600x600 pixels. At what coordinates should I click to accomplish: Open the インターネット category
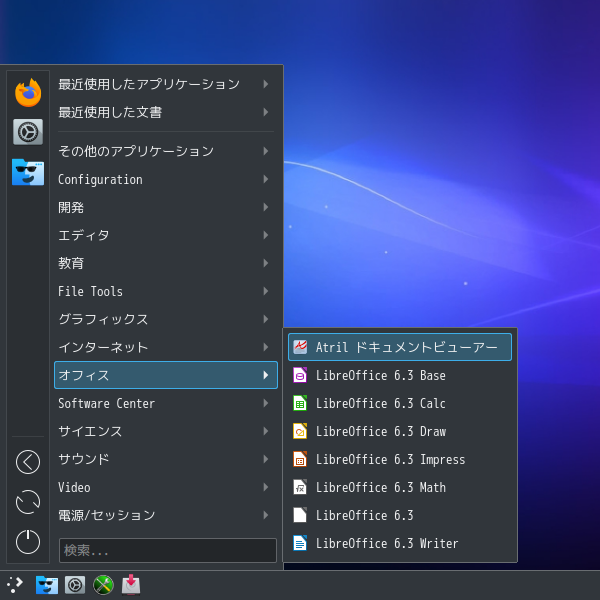166,347
